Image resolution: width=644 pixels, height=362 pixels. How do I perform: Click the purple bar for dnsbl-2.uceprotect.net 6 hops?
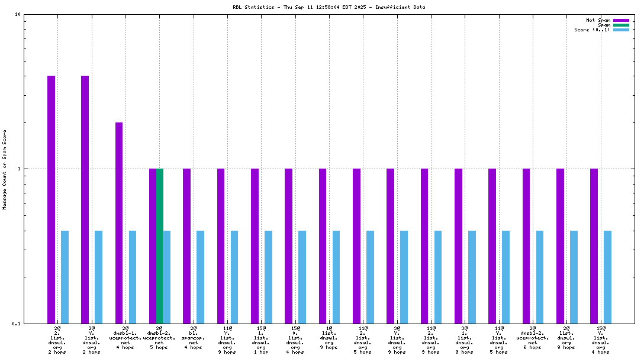coord(526,245)
